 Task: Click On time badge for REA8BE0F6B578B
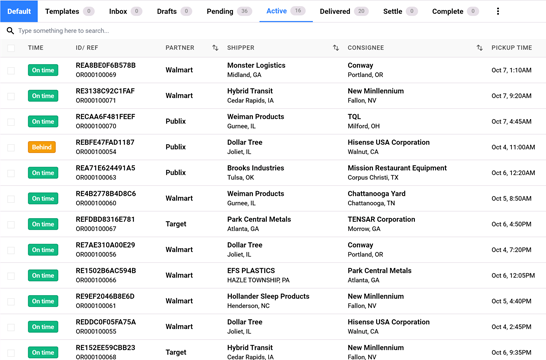point(43,70)
